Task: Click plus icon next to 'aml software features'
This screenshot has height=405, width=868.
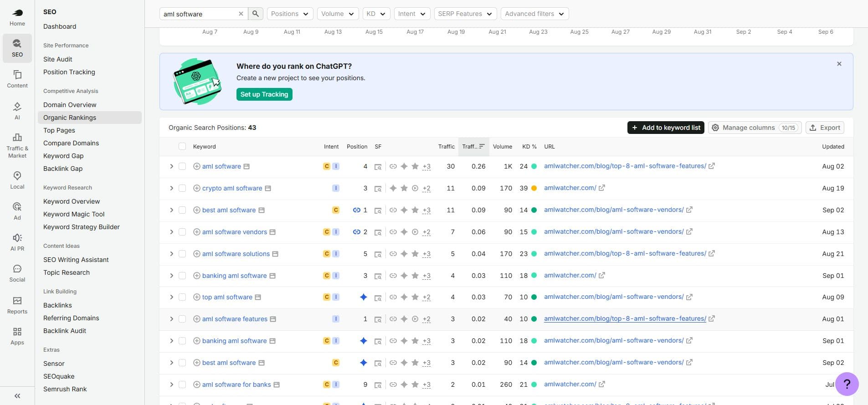Action: 197,319
